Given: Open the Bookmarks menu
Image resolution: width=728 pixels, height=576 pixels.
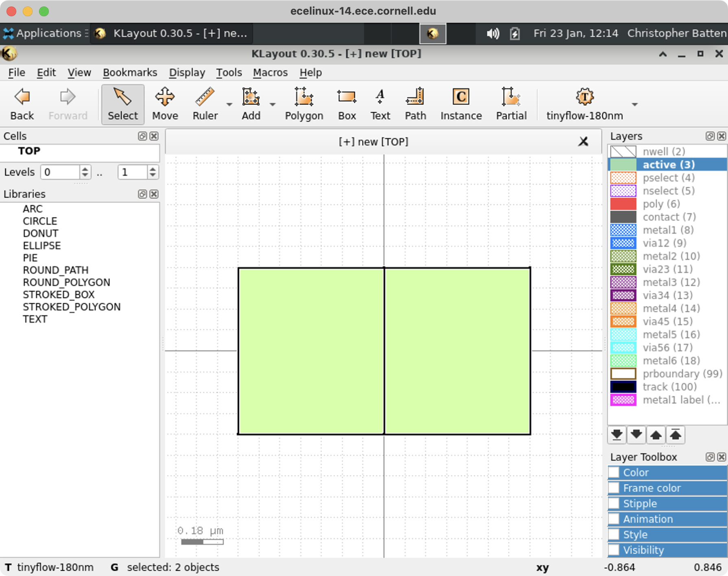Looking at the screenshot, I should coord(130,72).
